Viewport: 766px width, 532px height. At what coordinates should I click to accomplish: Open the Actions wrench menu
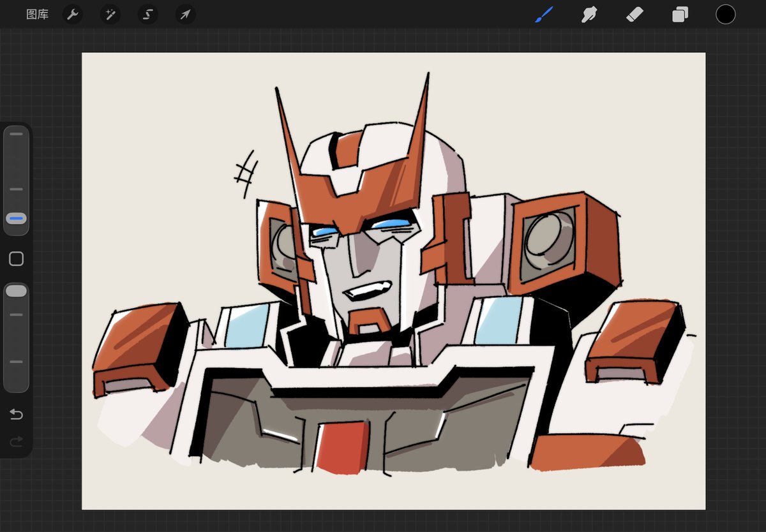coord(73,14)
